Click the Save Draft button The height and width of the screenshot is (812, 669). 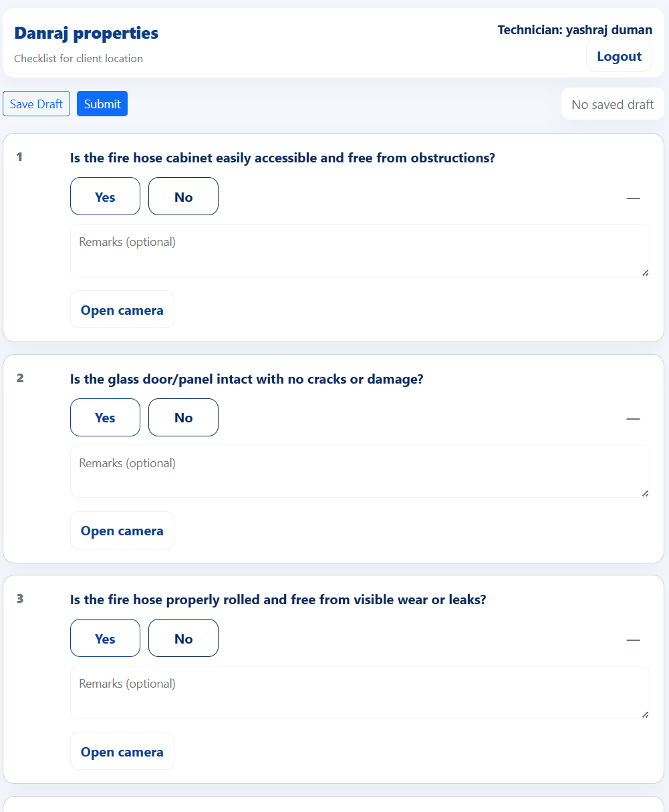(36, 104)
